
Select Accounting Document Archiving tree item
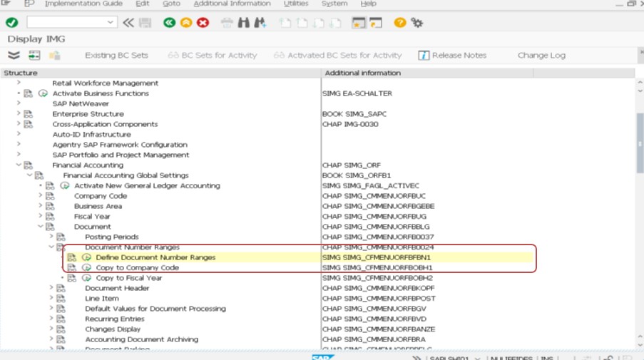click(142, 339)
